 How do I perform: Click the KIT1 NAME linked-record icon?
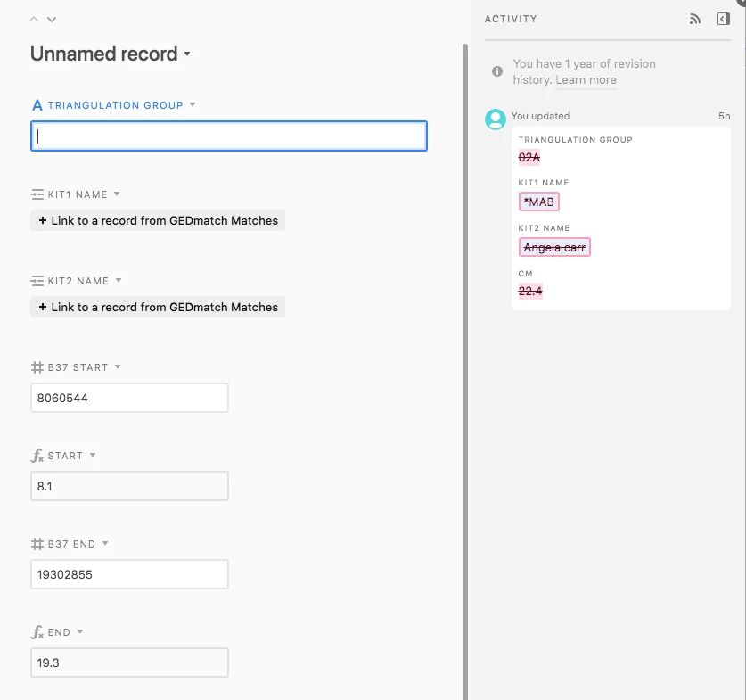click(x=37, y=194)
